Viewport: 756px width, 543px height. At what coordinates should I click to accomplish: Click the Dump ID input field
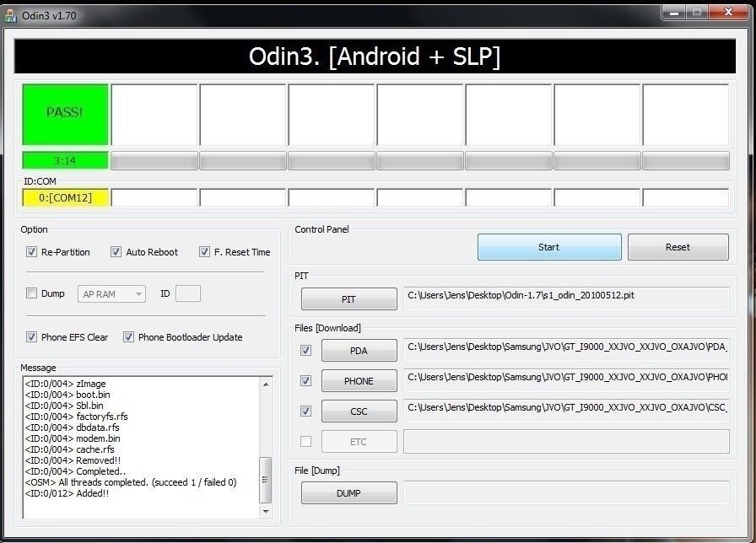point(188,293)
